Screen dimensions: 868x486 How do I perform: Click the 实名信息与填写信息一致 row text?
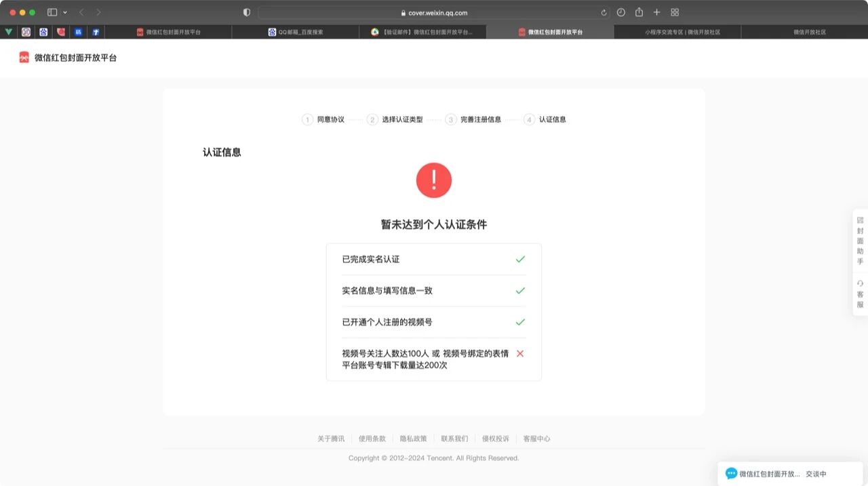point(387,291)
